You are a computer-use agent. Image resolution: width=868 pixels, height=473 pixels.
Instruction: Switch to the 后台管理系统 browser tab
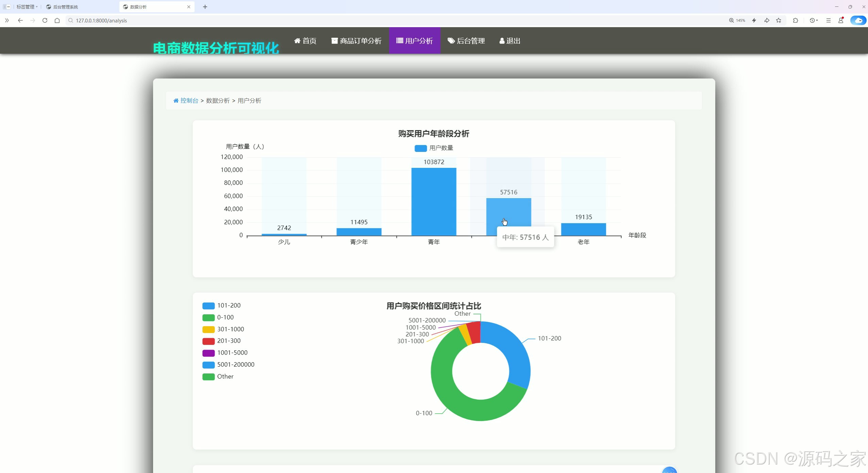click(65, 7)
